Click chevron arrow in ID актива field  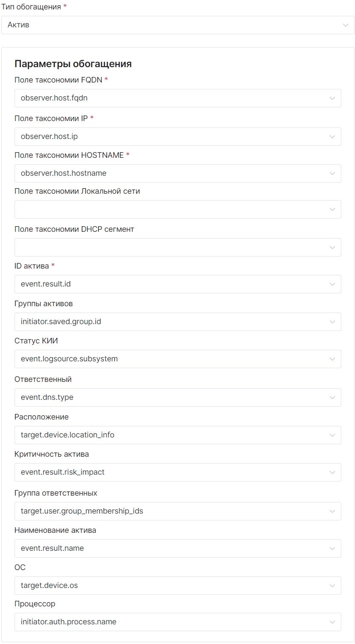[332, 284]
